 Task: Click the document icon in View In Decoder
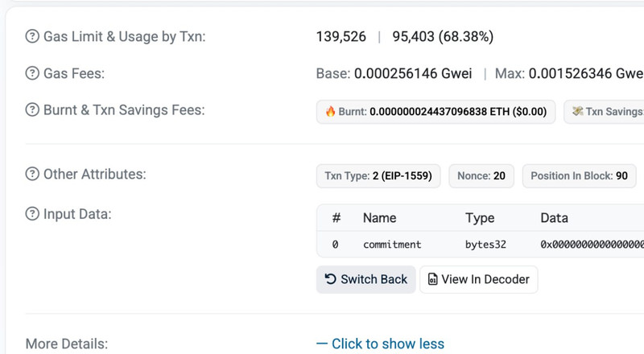(x=432, y=280)
